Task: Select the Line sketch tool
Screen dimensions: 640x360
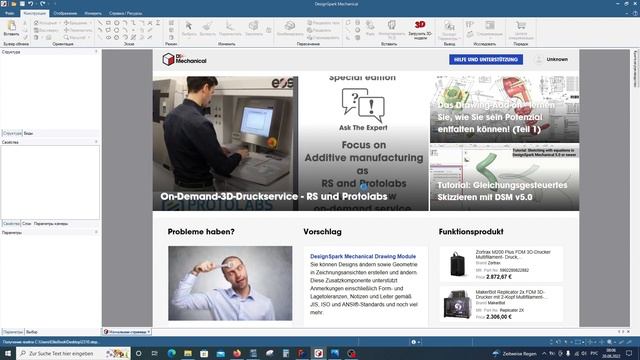Action: tap(100, 23)
